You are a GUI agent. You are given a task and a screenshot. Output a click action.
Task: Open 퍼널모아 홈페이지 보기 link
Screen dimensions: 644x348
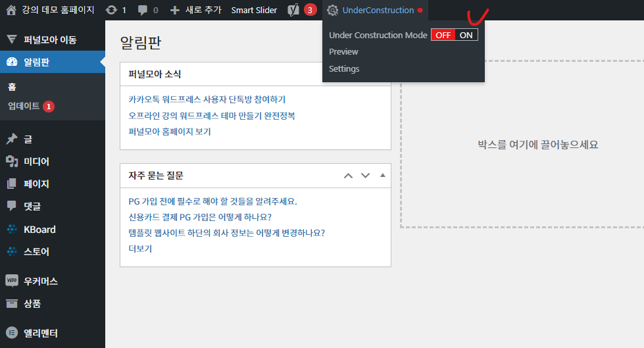tap(170, 132)
